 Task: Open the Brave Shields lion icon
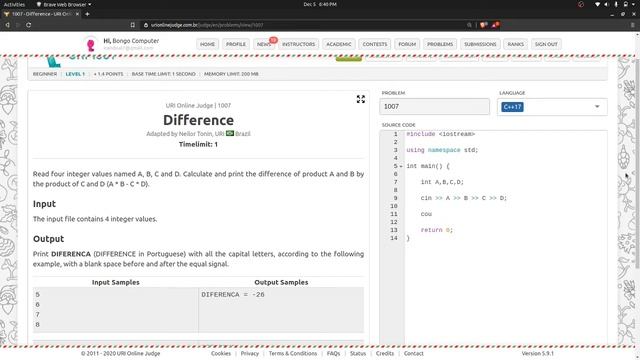tap(484, 25)
